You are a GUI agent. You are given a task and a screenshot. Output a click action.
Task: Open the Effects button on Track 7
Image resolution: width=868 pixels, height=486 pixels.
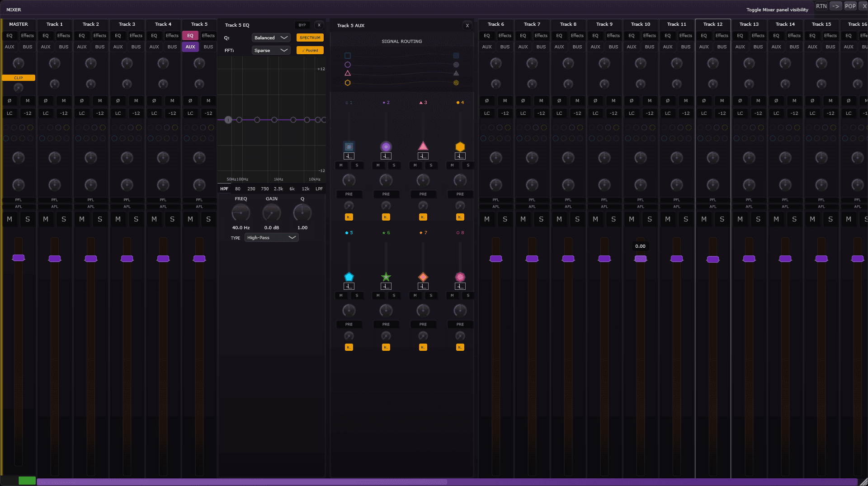point(541,36)
